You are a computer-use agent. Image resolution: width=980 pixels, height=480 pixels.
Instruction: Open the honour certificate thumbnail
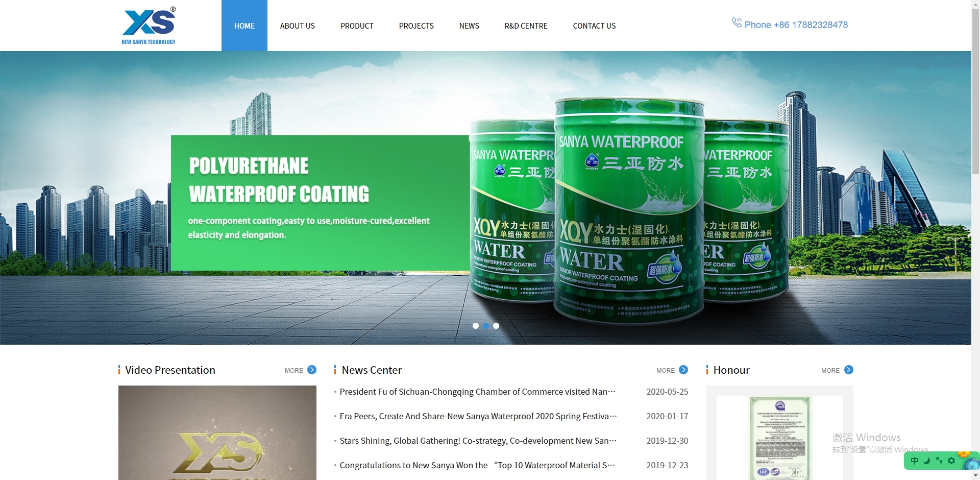point(779,438)
